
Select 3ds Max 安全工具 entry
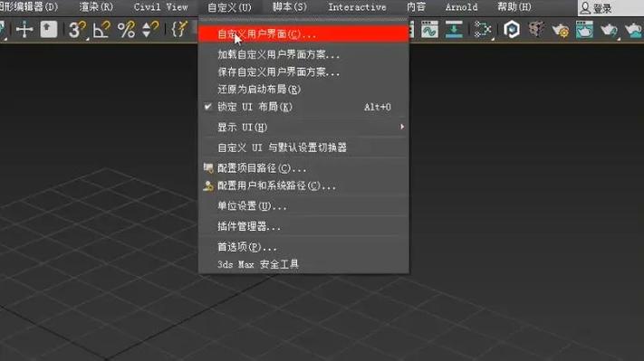303,264
